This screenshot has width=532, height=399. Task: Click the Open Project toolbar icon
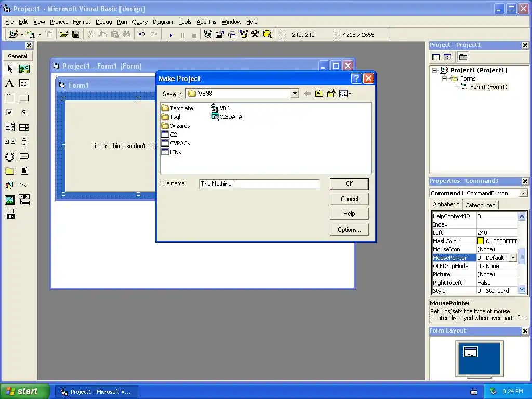coord(64,35)
